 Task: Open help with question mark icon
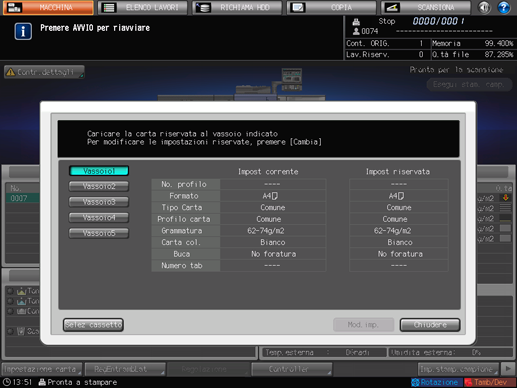504,7
